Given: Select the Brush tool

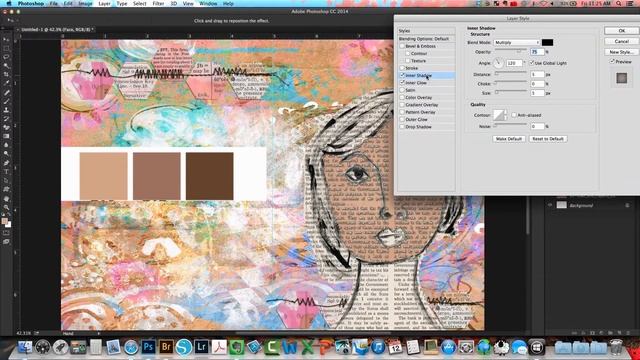Looking at the screenshot, I should [6, 101].
